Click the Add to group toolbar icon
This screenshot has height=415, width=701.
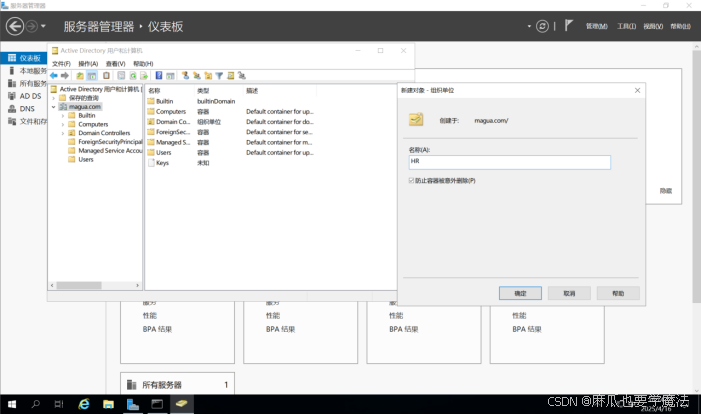click(x=242, y=76)
